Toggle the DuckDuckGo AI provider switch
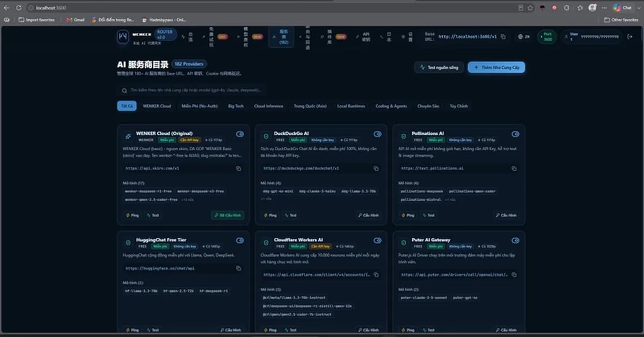The width and height of the screenshot is (644, 337). [x=378, y=134]
